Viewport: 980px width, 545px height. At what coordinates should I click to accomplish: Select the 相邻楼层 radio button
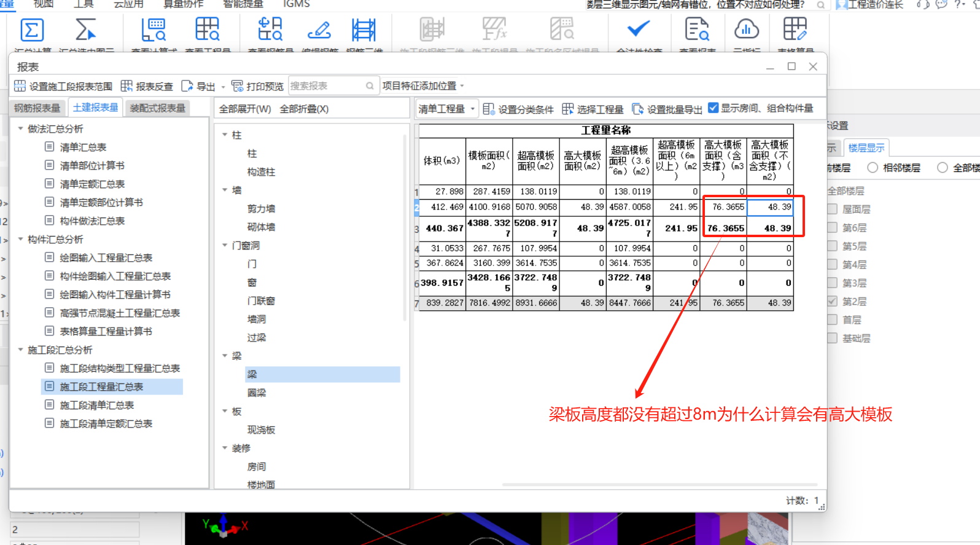click(x=873, y=168)
